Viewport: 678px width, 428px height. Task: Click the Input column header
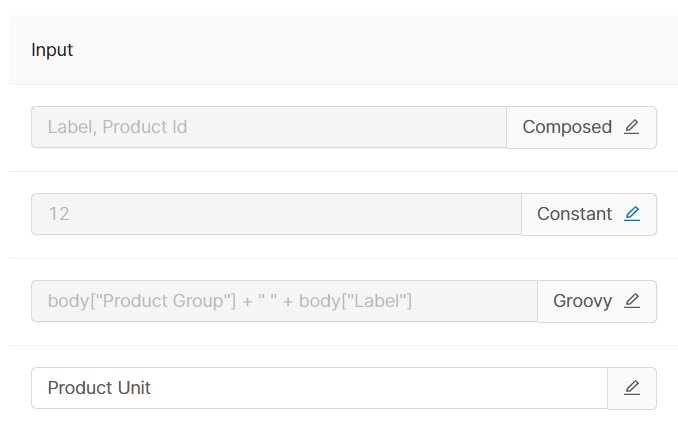click(x=52, y=50)
